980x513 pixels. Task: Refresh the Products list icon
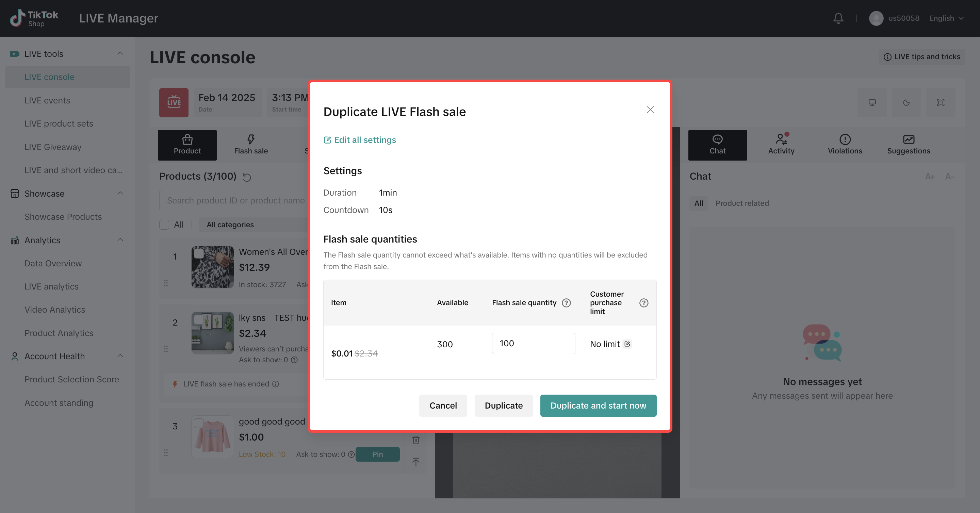tap(247, 177)
